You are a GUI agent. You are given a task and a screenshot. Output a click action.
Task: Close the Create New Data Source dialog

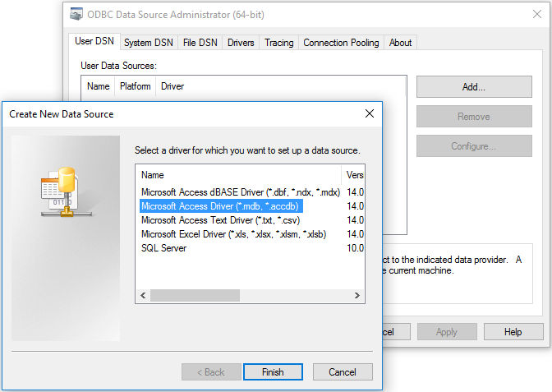click(x=370, y=113)
